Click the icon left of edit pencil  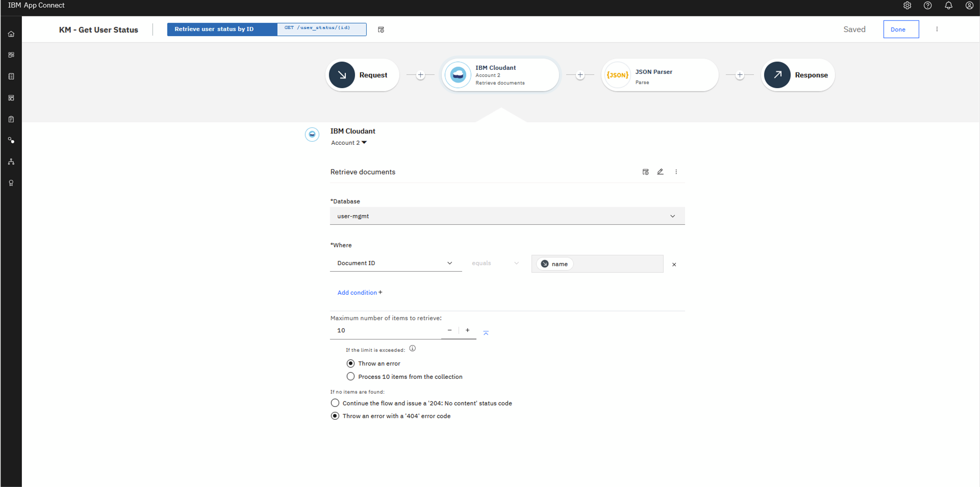(x=645, y=172)
